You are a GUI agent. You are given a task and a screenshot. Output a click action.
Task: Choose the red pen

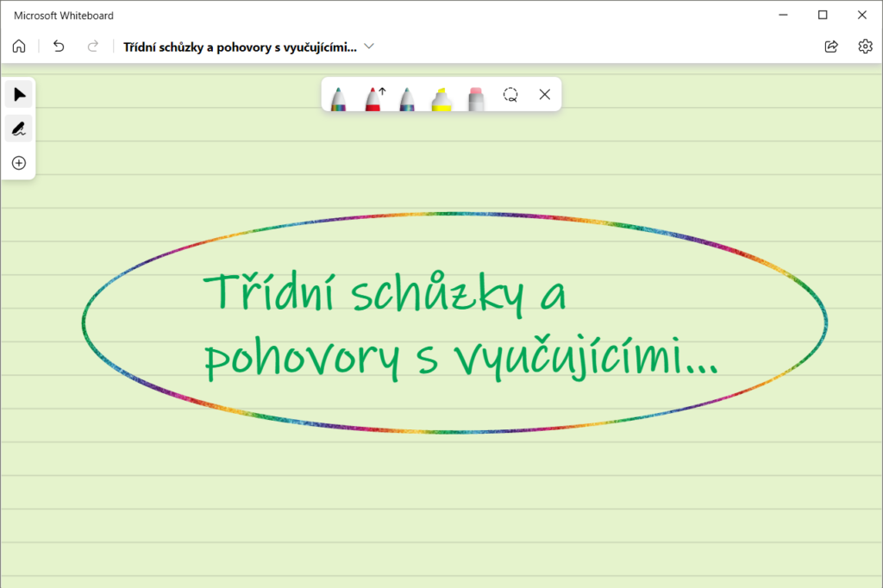373,97
